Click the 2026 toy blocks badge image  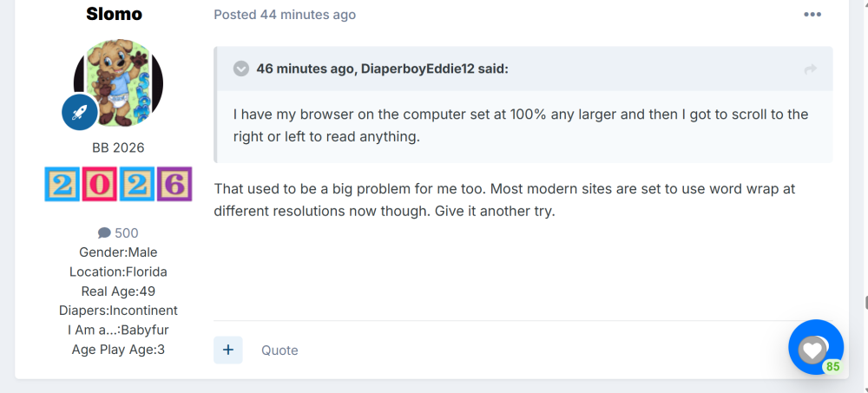118,184
